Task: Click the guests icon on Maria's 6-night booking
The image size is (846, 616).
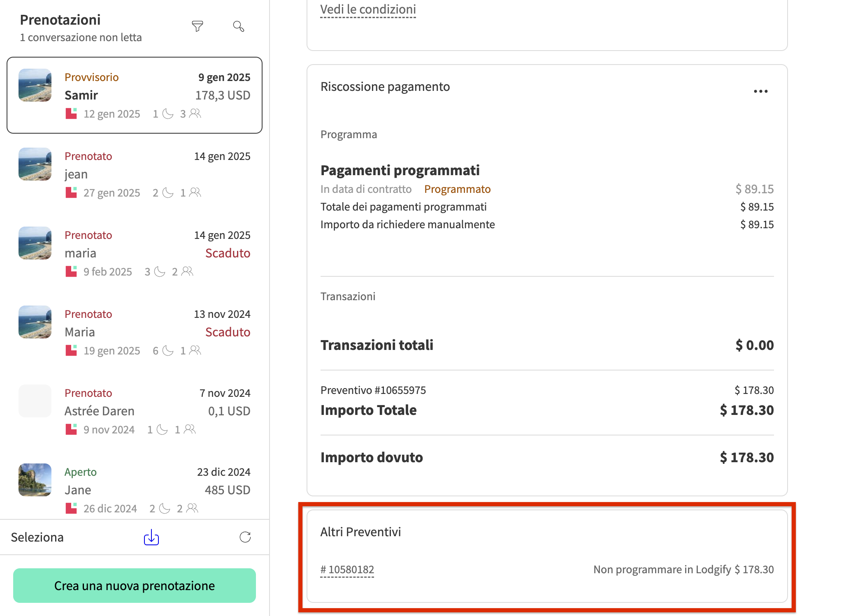Action: [x=195, y=350]
